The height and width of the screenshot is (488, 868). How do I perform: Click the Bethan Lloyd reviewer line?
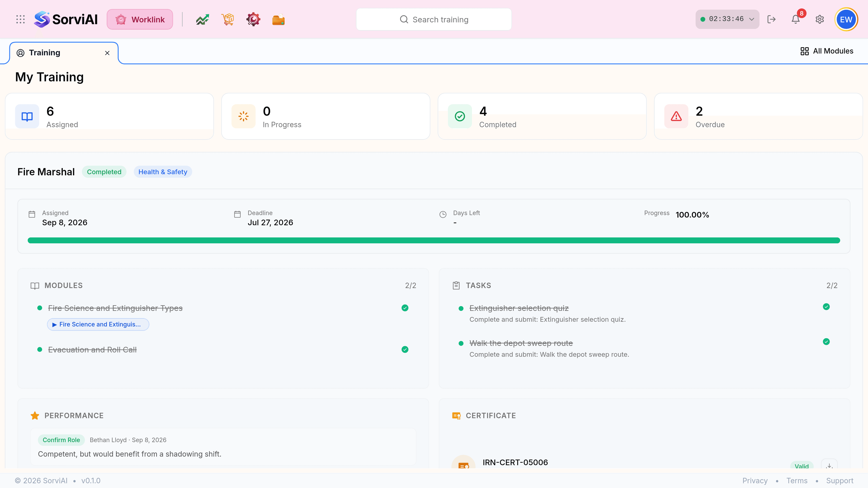[128, 440]
